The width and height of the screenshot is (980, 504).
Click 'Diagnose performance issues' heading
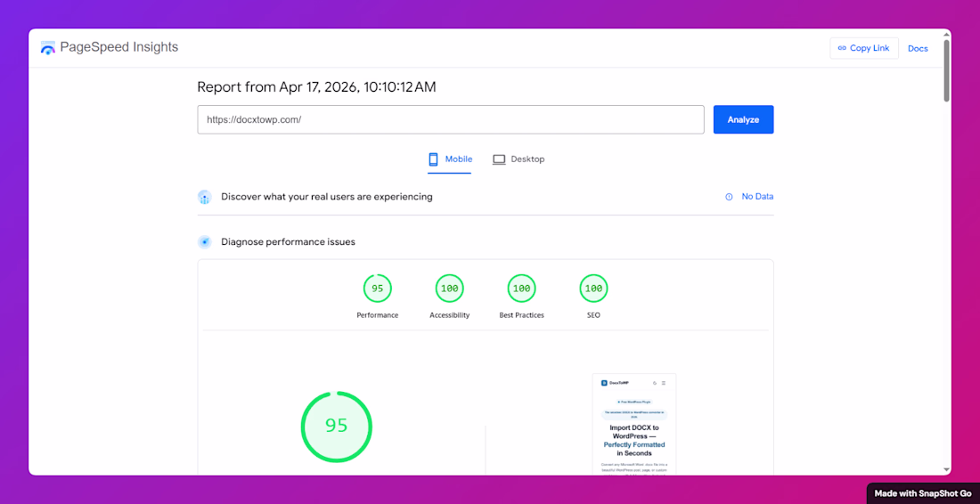288,241
